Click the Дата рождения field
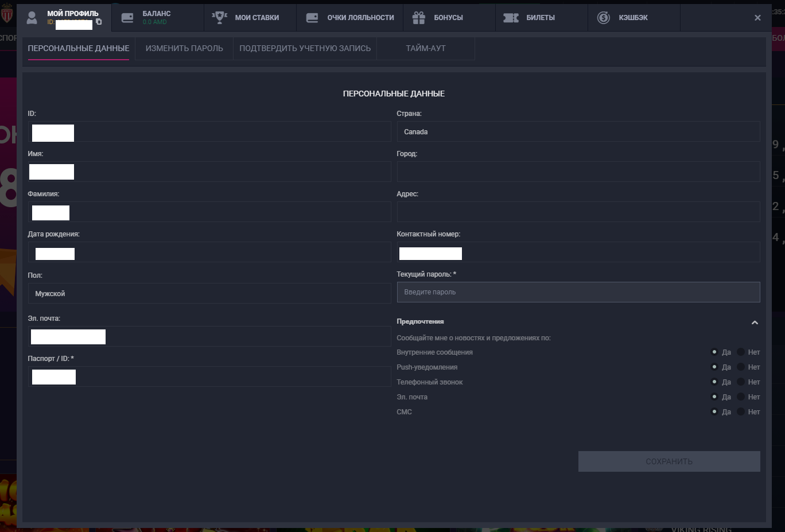This screenshot has width=785, height=532. pyautogui.click(x=209, y=252)
